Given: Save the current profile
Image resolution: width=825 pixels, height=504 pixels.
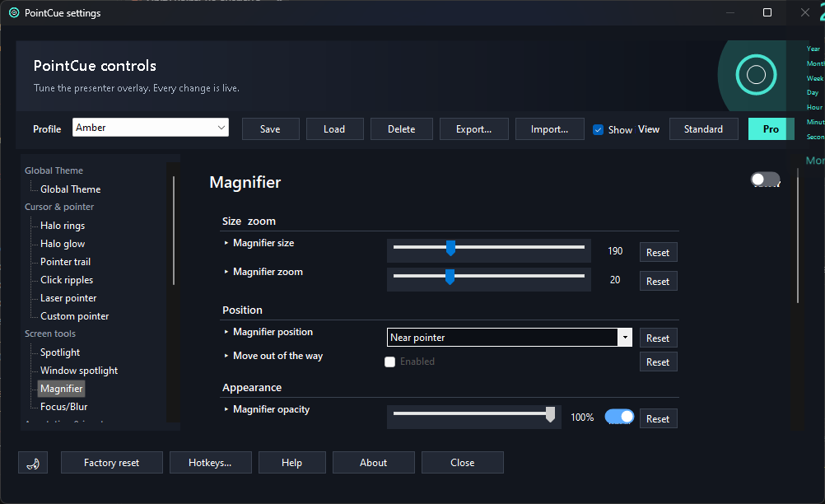Looking at the screenshot, I should pos(270,129).
